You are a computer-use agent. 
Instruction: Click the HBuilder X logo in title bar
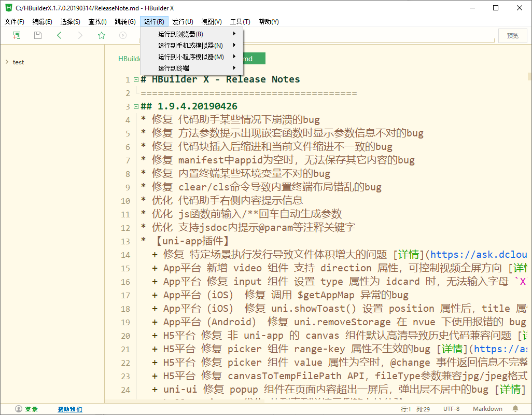[x=8, y=7]
